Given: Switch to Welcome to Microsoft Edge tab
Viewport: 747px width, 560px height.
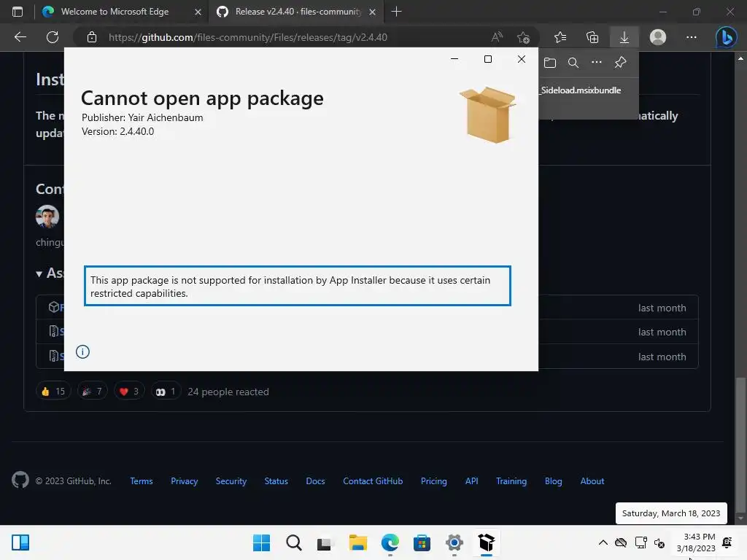Looking at the screenshot, I should click(x=115, y=12).
